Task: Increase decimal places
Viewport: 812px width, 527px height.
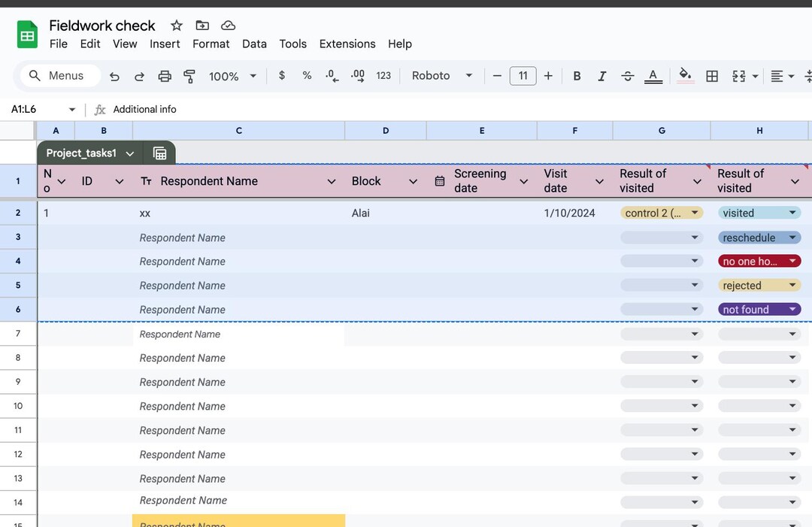Action: pos(356,75)
